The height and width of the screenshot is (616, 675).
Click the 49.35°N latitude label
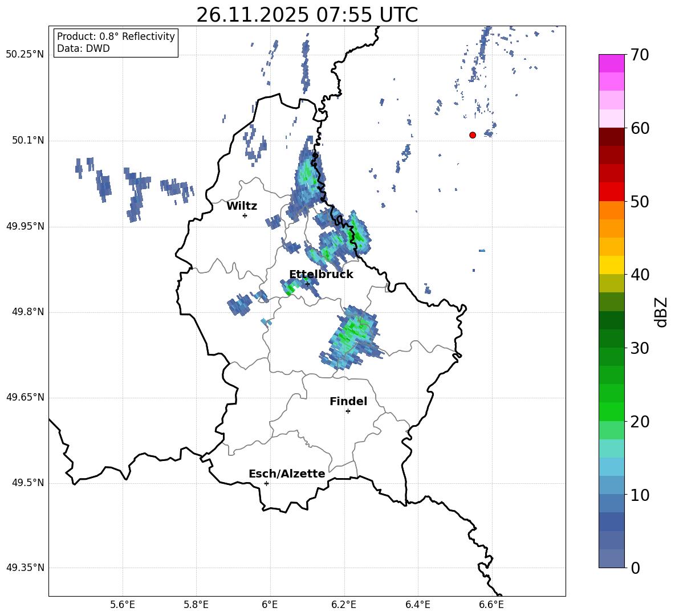[25, 568]
